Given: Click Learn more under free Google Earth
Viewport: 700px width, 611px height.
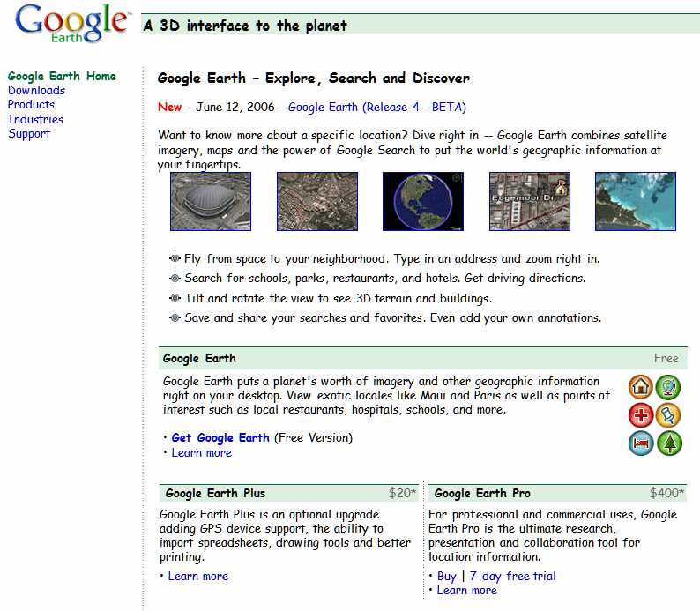Looking at the screenshot, I should pyautogui.click(x=202, y=452).
